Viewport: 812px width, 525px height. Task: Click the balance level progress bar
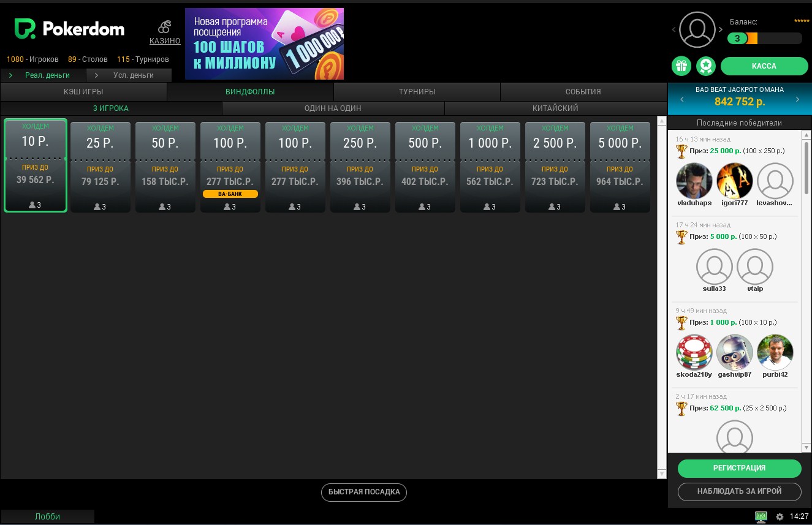(x=764, y=39)
